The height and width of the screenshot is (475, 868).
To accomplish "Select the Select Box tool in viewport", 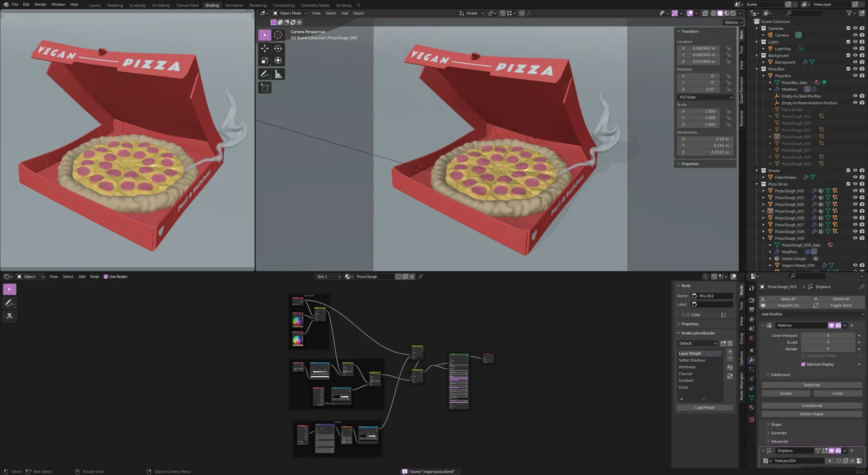I will [x=265, y=35].
